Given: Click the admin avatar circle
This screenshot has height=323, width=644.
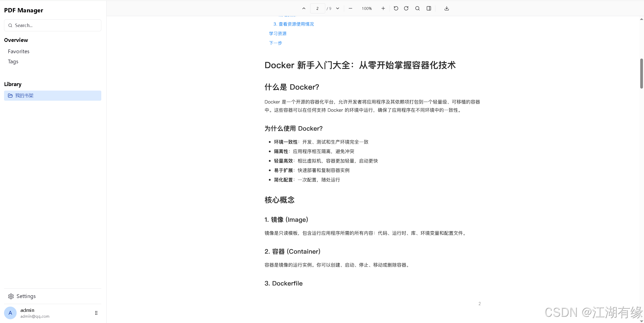Looking at the screenshot, I should pyautogui.click(x=10, y=313).
